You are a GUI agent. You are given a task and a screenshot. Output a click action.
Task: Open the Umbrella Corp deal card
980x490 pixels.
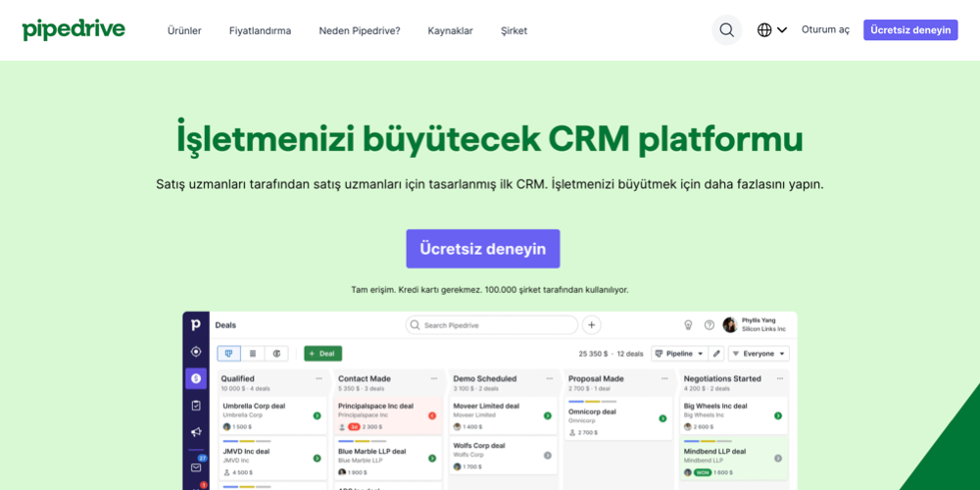(272, 416)
